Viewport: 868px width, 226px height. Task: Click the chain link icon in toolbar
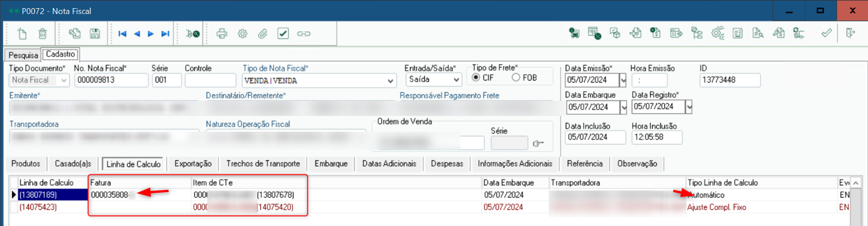pyautogui.click(x=303, y=34)
